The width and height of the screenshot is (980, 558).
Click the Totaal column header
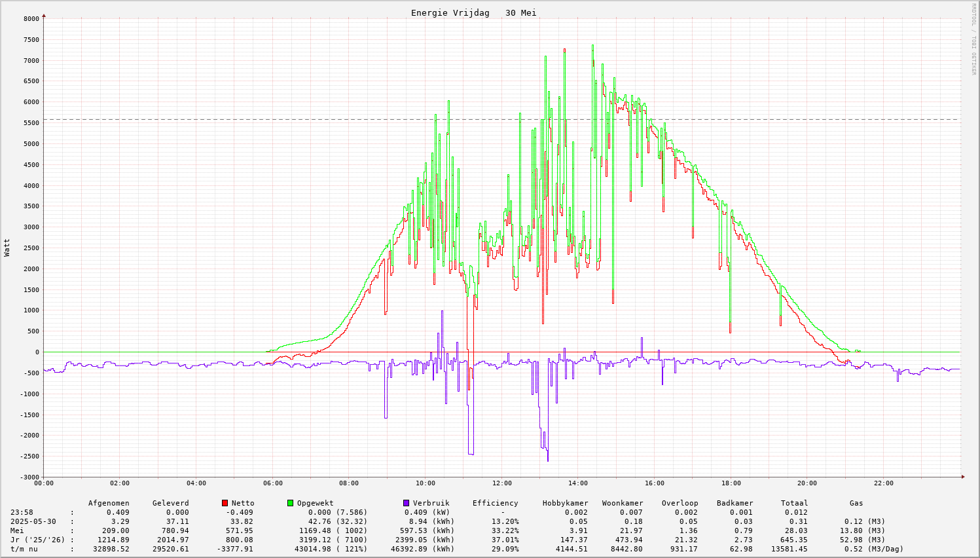(x=794, y=503)
